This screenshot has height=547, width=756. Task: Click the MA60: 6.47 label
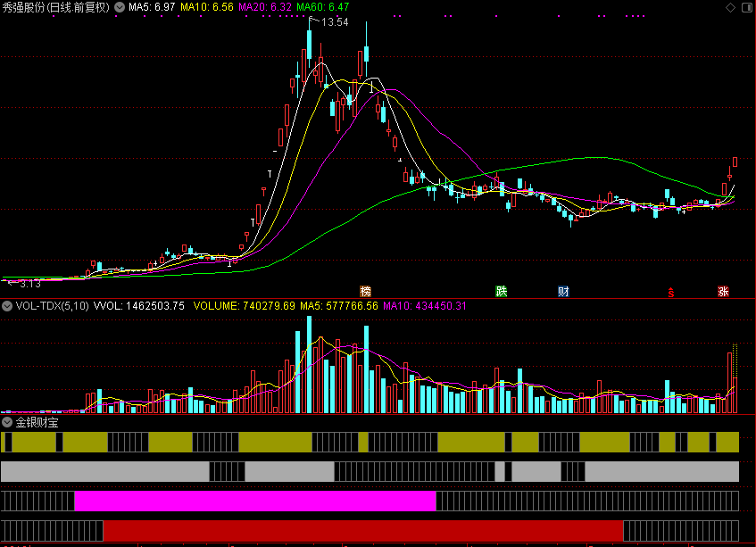click(x=323, y=7)
